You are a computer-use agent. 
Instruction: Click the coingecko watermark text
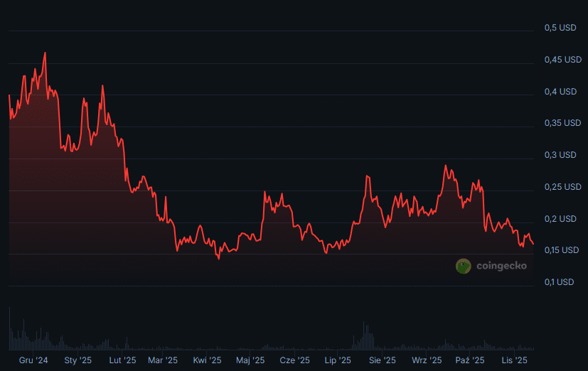501,267
